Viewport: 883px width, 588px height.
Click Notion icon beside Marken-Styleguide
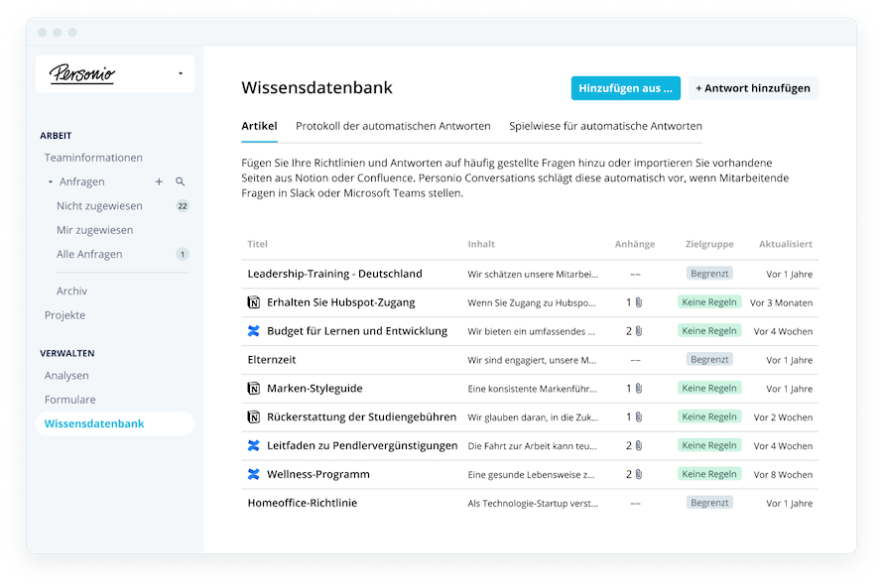tap(253, 389)
